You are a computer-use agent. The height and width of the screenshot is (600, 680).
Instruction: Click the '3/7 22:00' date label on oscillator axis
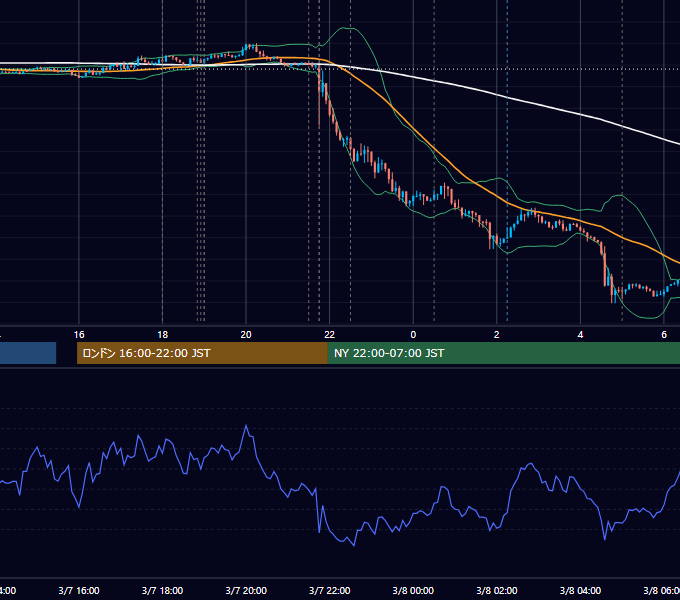[330, 590]
